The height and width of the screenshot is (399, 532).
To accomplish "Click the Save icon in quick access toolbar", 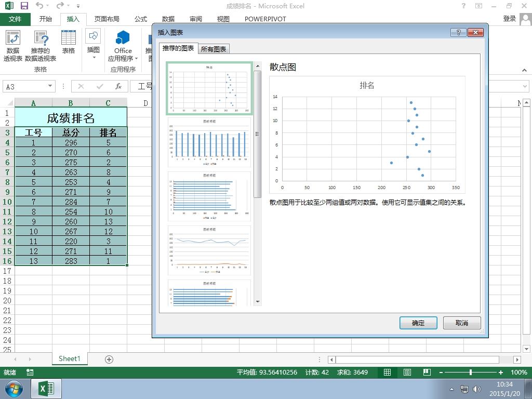I will pos(24,6).
